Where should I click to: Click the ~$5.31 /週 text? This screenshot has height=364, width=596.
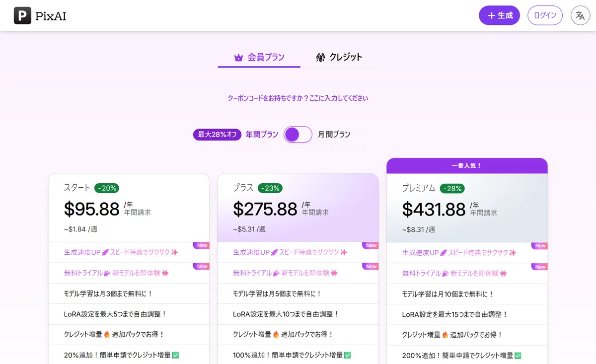(x=249, y=229)
